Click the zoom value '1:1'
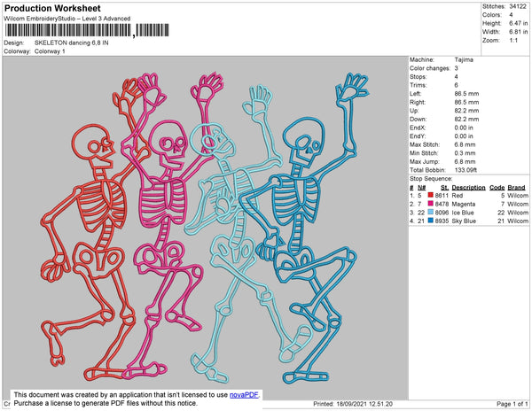The image size is (532, 411). (513, 41)
